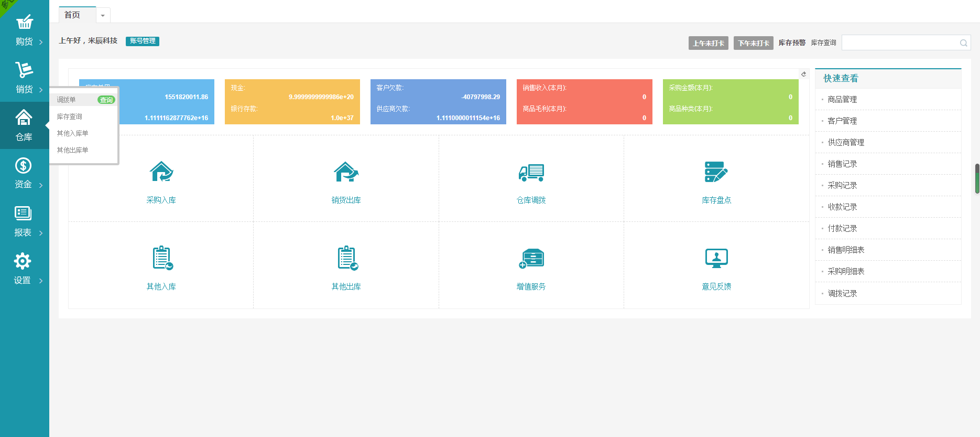Screen dimensions: 980x437
Task: Click the 账号管理 account management button
Action: tap(143, 41)
